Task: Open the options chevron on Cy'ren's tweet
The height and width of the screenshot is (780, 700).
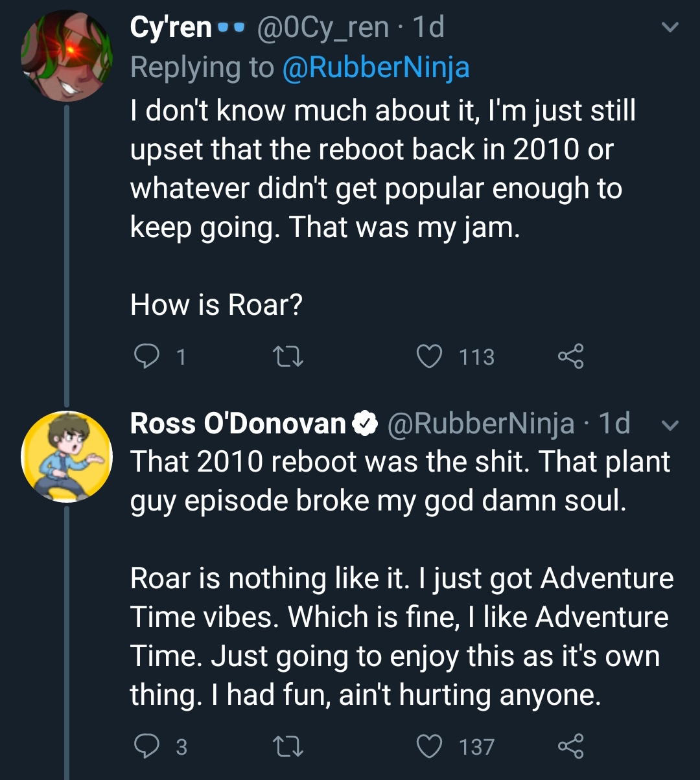Action: tap(670, 27)
